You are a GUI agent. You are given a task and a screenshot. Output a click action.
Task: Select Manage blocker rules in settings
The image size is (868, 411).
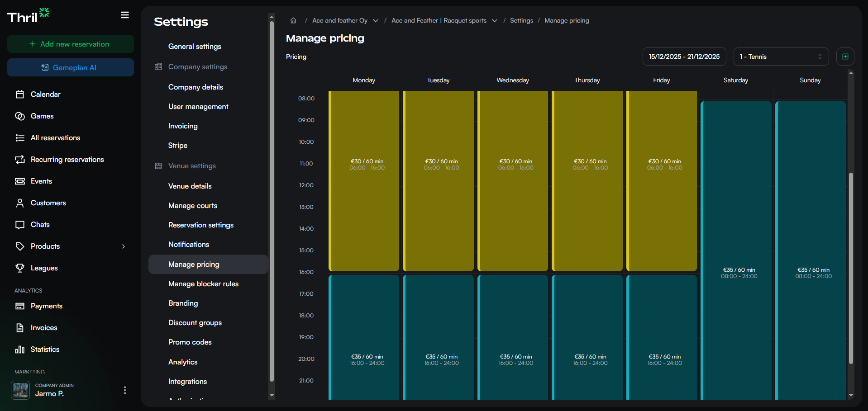tap(203, 283)
